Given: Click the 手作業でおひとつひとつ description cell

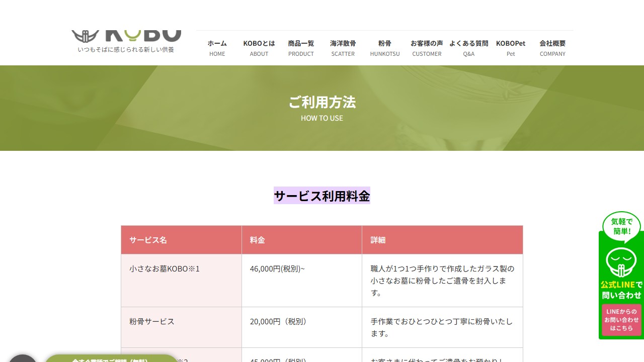Looking at the screenshot, I should point(442,327).
